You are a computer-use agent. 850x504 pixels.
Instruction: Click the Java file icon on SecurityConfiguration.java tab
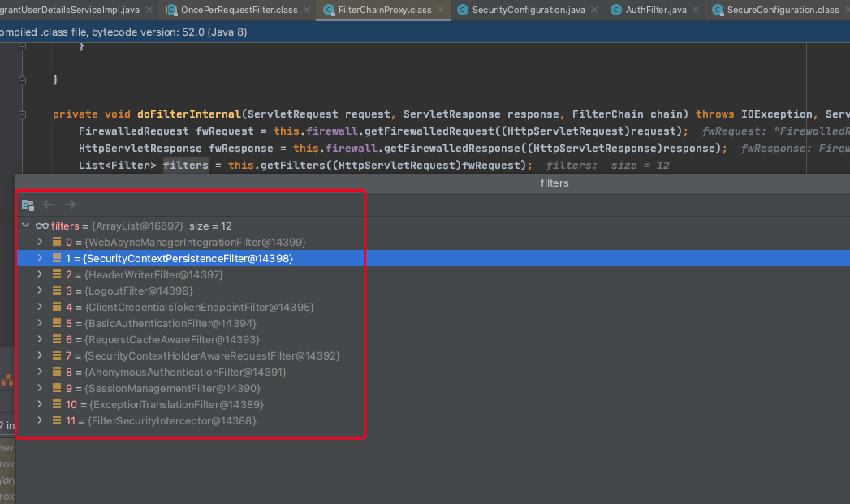click(462, 11)
